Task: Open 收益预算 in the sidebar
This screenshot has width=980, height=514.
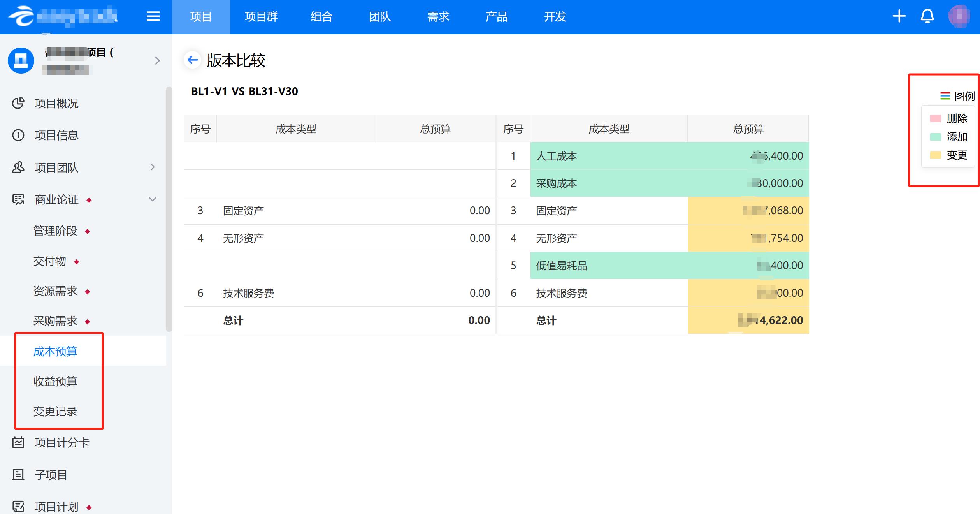Action: (x=55, y=381)
